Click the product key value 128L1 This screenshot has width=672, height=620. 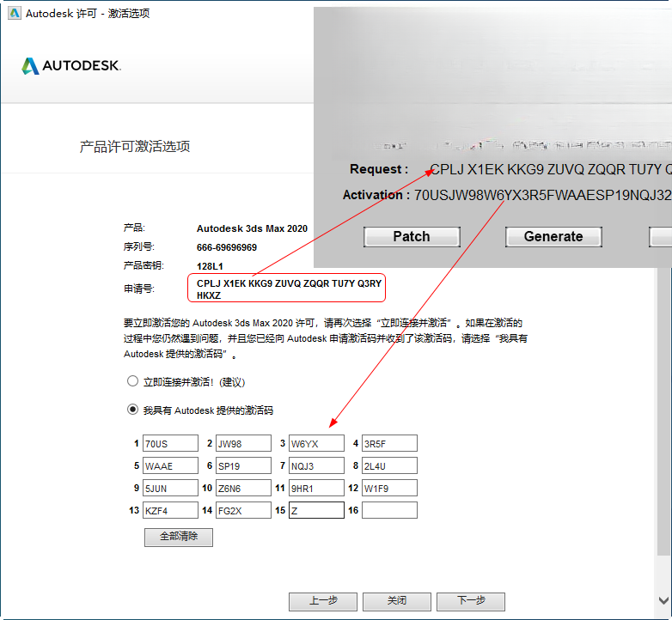(x=210, y=266)
